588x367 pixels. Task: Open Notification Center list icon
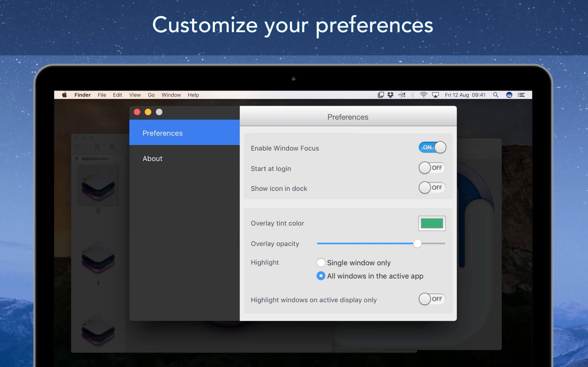[x=521, y=95]
